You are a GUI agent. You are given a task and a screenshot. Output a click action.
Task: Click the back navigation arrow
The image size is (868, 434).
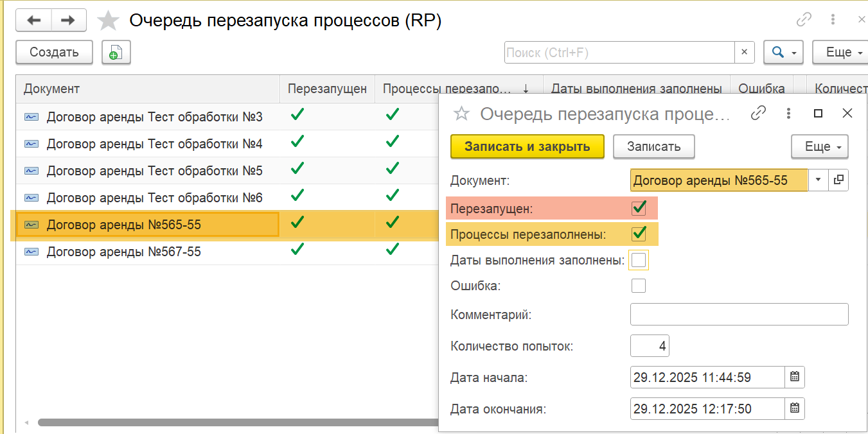[33, 21]
